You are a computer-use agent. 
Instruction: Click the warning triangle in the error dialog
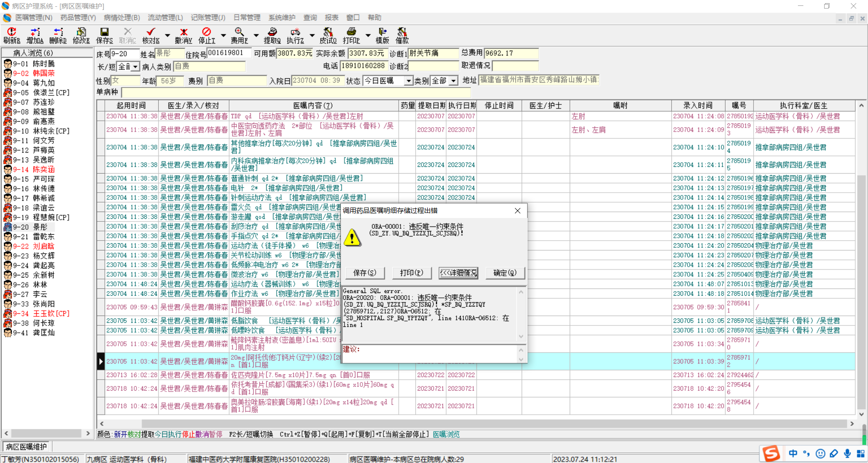(x=352, y=237)
